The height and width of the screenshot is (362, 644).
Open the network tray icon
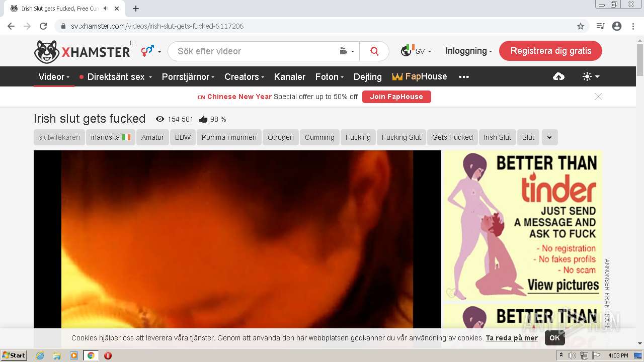pyautogui.click(x=584, y=355)
